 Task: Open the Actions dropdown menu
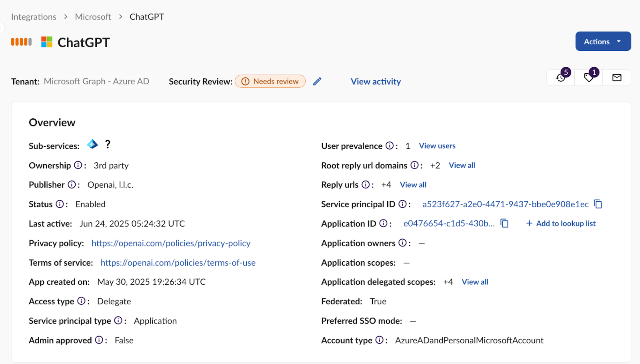click(x=603, y=42)
